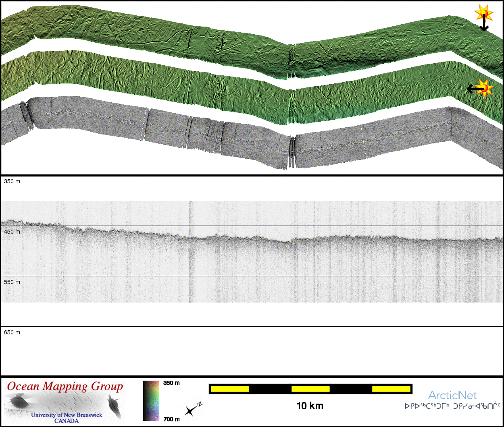Click the sun icon with left-pointing arrow

pyautogui.click(x=484, y=88)
